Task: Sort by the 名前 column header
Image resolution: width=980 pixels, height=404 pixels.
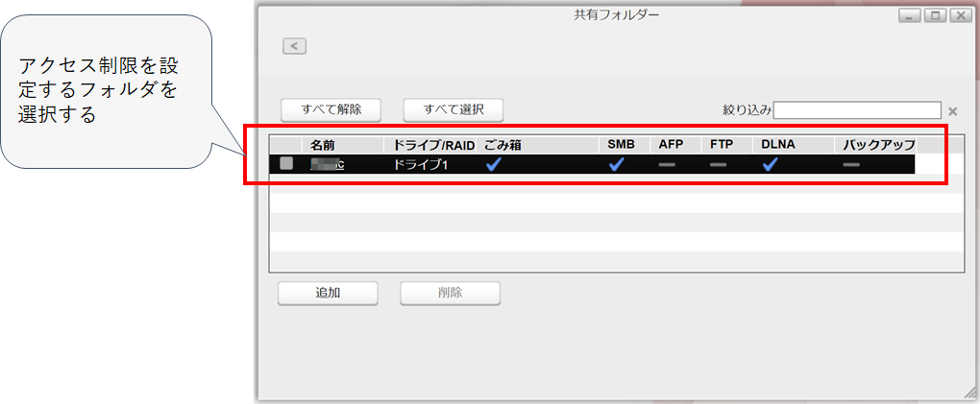Action: point(321,145)
